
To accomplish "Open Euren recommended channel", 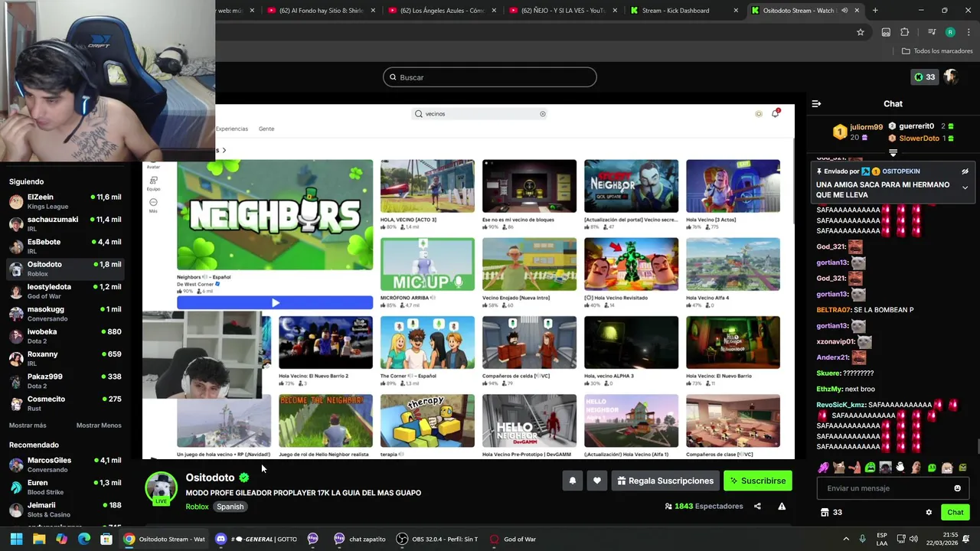I will pos(65,487).
